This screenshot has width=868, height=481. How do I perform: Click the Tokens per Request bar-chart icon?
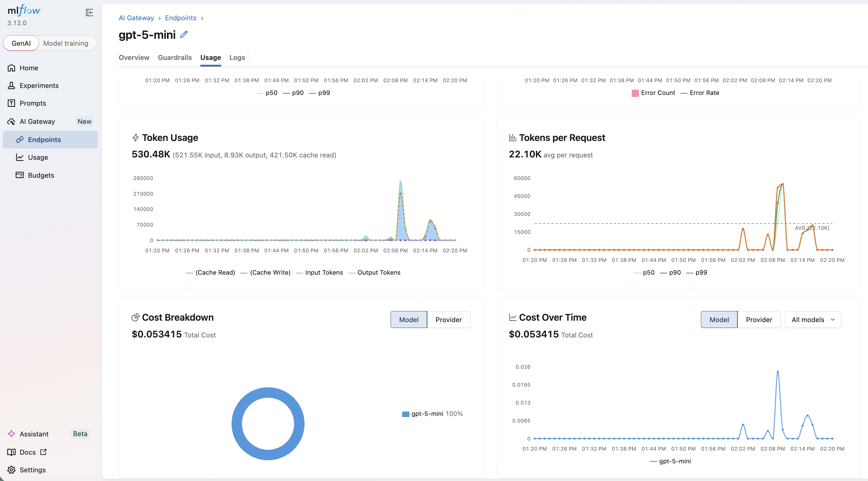tap(512, 137)
